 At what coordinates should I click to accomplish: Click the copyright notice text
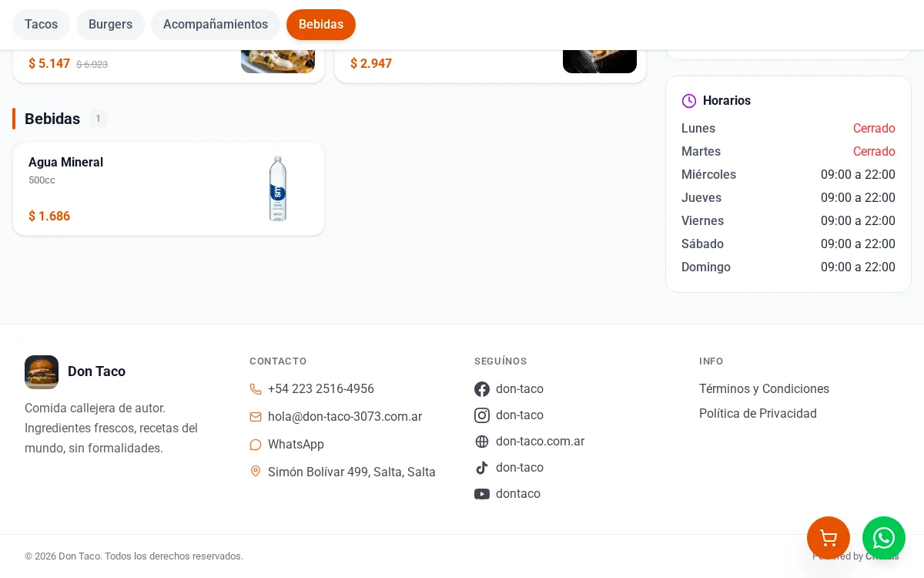[134, 556]
